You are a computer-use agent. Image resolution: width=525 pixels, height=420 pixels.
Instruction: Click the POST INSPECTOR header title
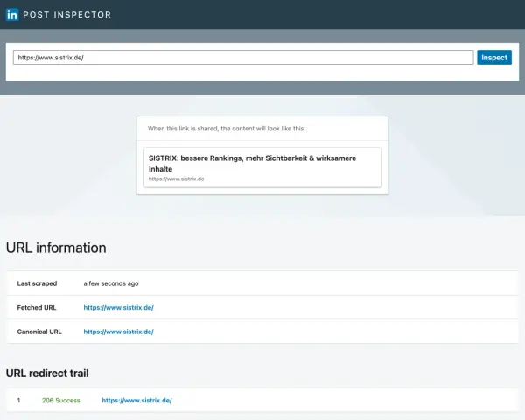point(67,15)
